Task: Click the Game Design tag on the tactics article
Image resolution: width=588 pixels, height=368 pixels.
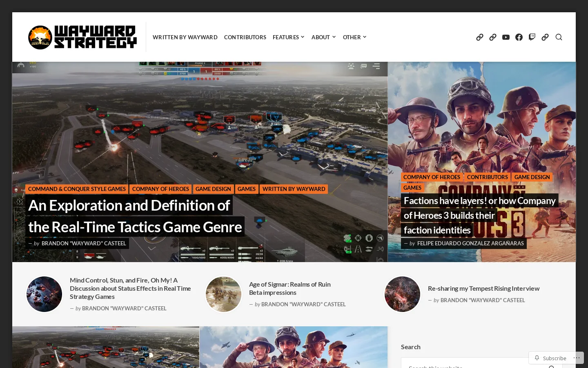Action: pos(213,189)
